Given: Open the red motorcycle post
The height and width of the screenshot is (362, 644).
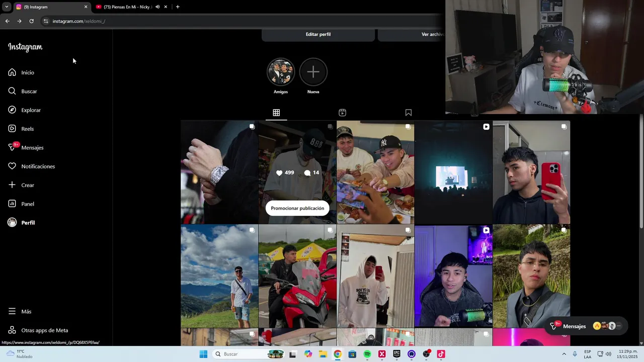Looking at the screenshot, I should click(297, 276).
